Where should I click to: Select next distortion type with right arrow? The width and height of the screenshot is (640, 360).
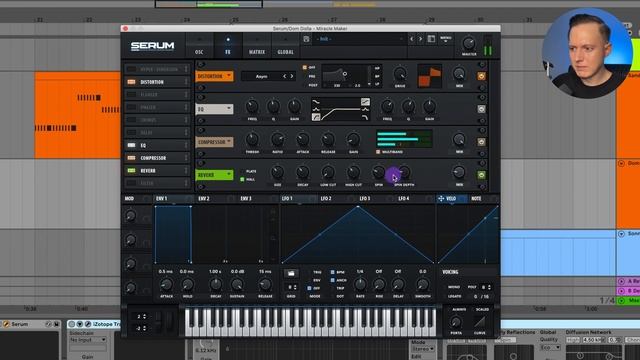coord(291,76)
